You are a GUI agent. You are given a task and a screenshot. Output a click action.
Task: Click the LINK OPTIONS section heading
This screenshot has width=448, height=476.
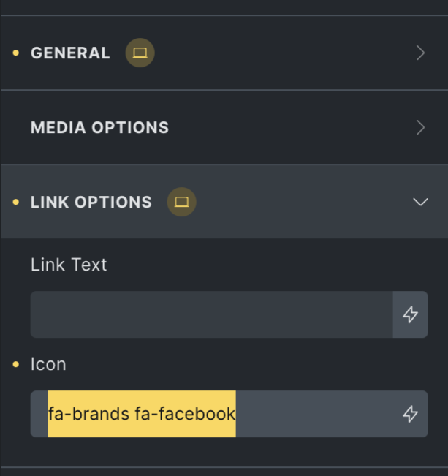91,202
